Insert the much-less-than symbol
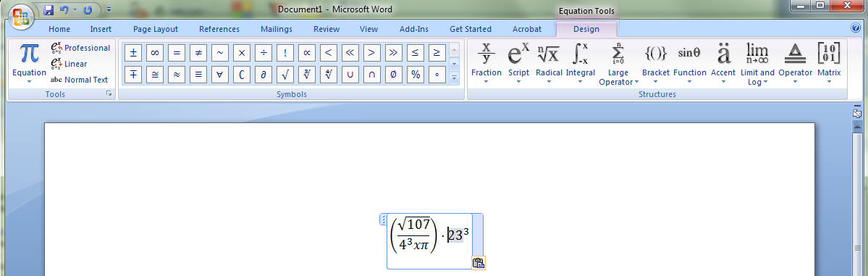Image resolution: width=868 pixels, height=276 pixels. 350,53
